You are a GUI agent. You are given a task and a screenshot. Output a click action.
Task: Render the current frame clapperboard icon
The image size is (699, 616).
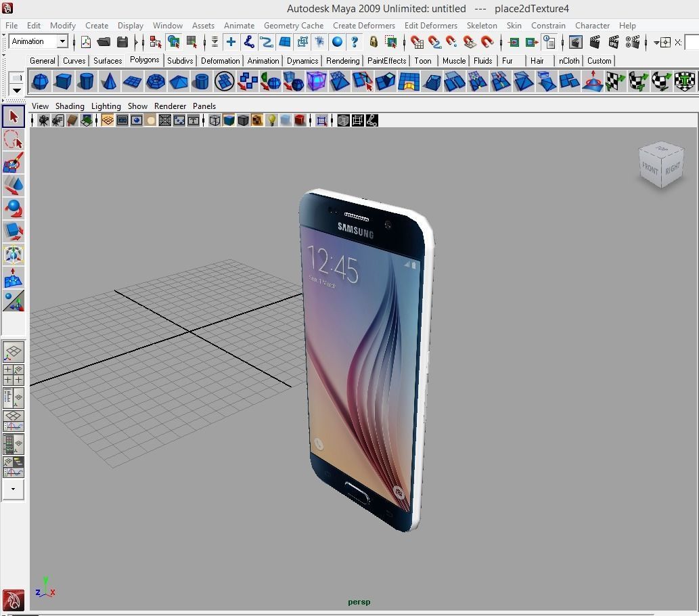tap(595, 43)
